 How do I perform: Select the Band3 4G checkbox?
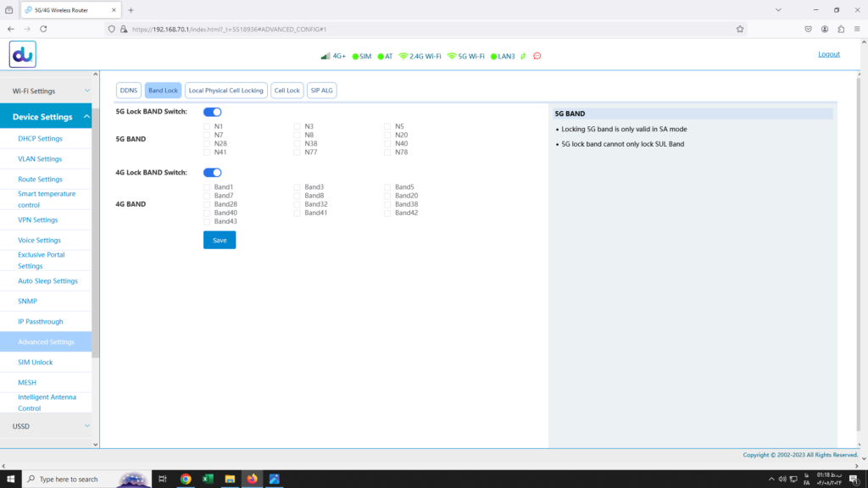(x=298, y=187)
